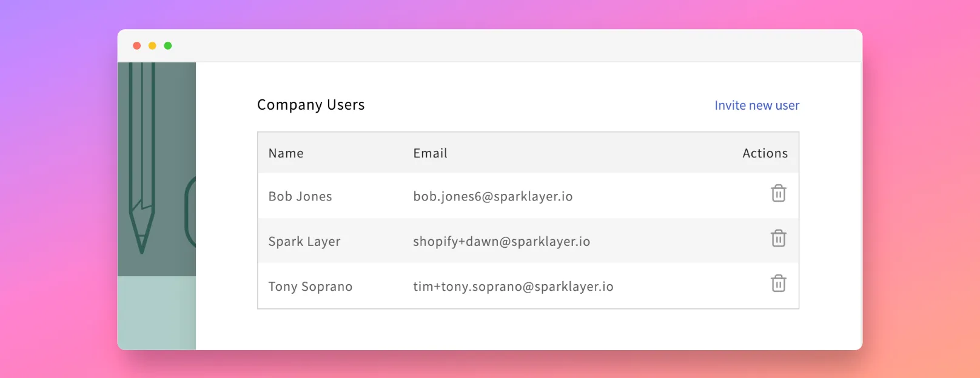Minimize the window with the yellow button
The image size is (980, 378).
coord(152,45)
